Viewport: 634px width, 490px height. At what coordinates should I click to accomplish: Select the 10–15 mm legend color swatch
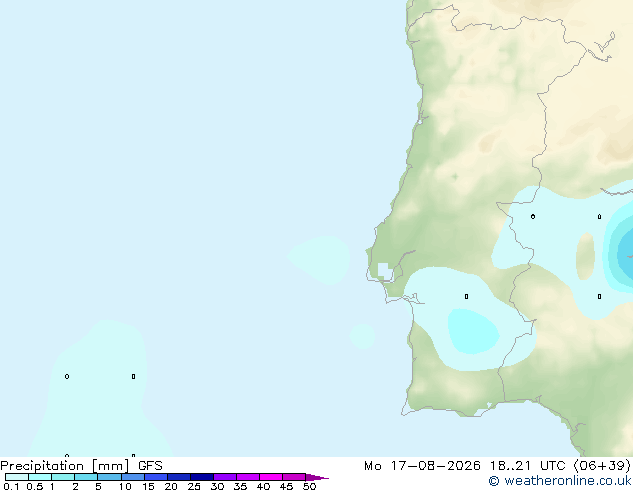(133, 477)
